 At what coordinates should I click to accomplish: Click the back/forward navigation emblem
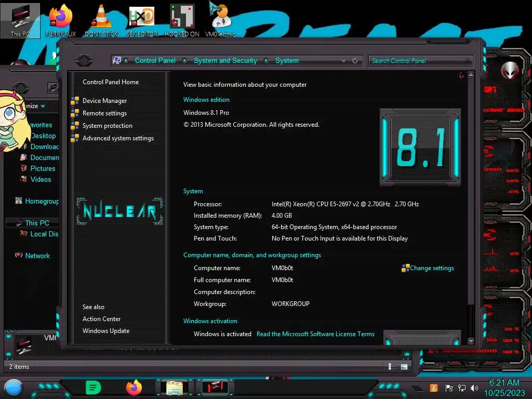84,60
